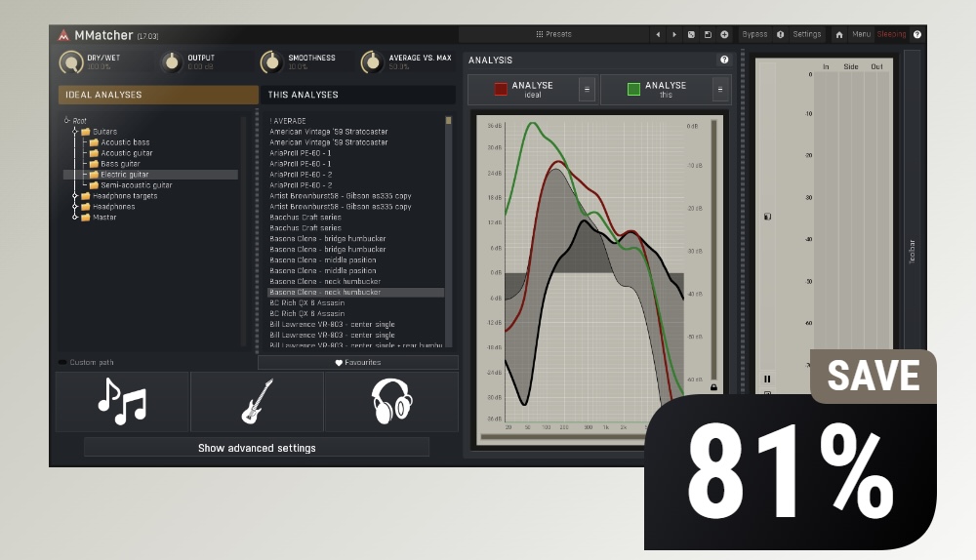
Task: Click Show advanced settings button
Action: [257, 448]
